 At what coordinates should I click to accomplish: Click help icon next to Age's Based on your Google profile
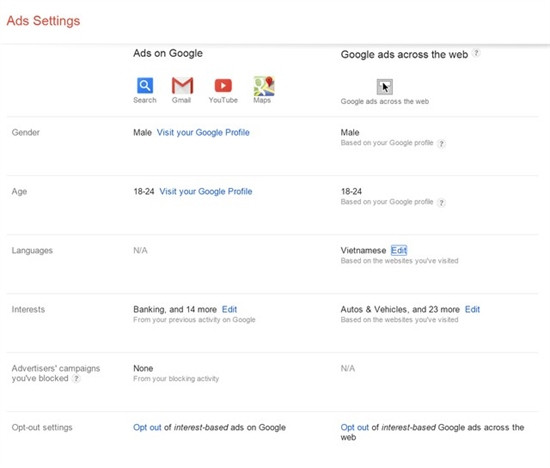(x=442, y=202)
